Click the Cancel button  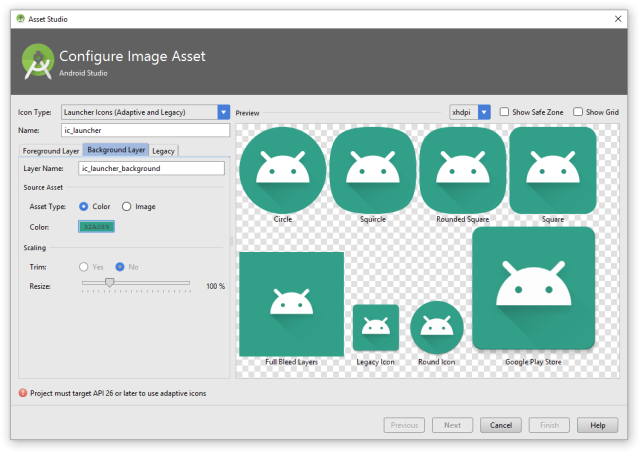501,425
